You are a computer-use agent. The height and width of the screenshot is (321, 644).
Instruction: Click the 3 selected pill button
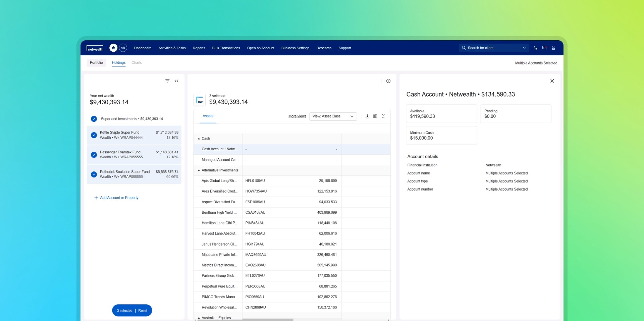(132, 310)
